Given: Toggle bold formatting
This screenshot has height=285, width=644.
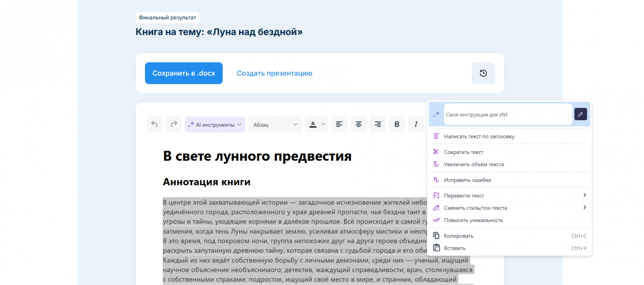Looking at the screenshot, I should pos(397,124).
